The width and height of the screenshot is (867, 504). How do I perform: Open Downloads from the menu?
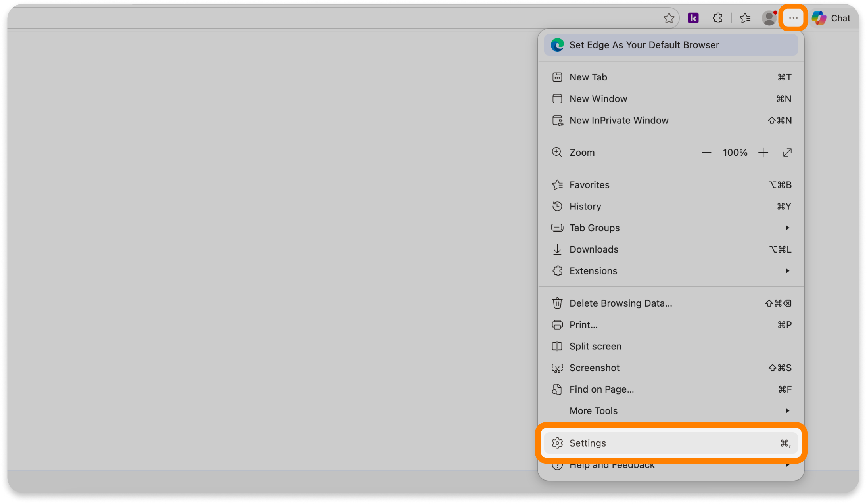pyautogui.click(x=671, y=249)
